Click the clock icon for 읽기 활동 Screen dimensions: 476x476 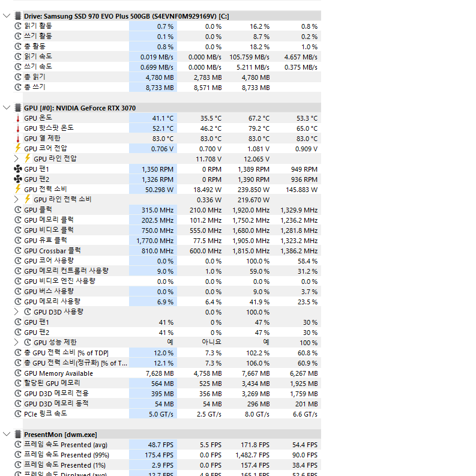tap(18, 26)
